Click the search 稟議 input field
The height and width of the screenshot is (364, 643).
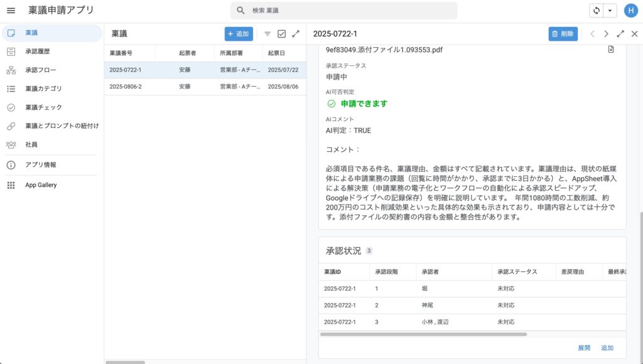352,11
